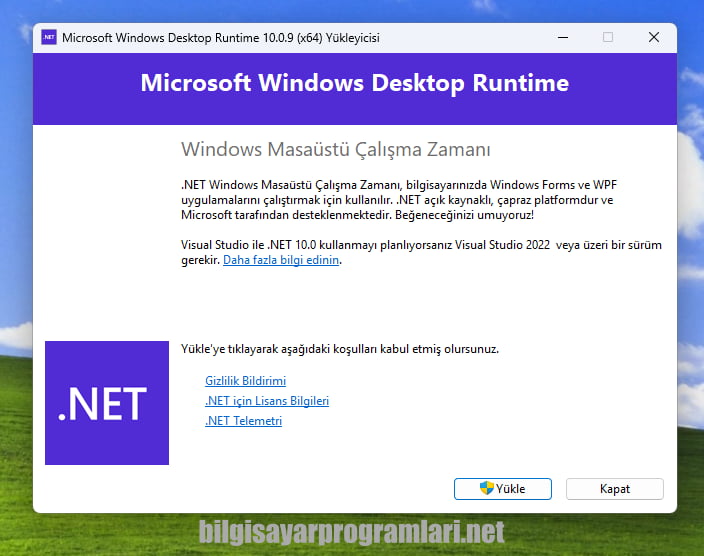Viewport: 704px width, 556px height.
Task: Open the Gizlilik Bildirimi link
Action: [246, 381]
